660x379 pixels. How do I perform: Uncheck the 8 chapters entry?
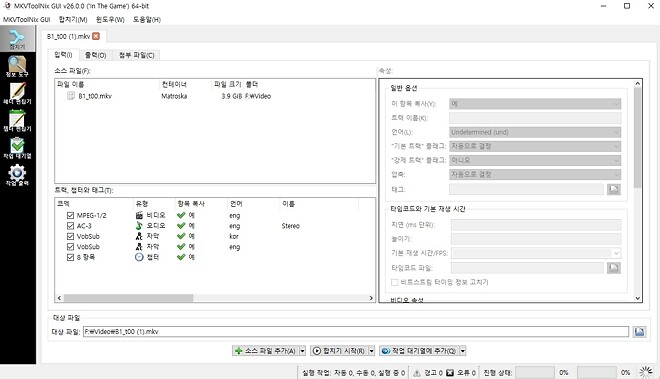point(70,257)
